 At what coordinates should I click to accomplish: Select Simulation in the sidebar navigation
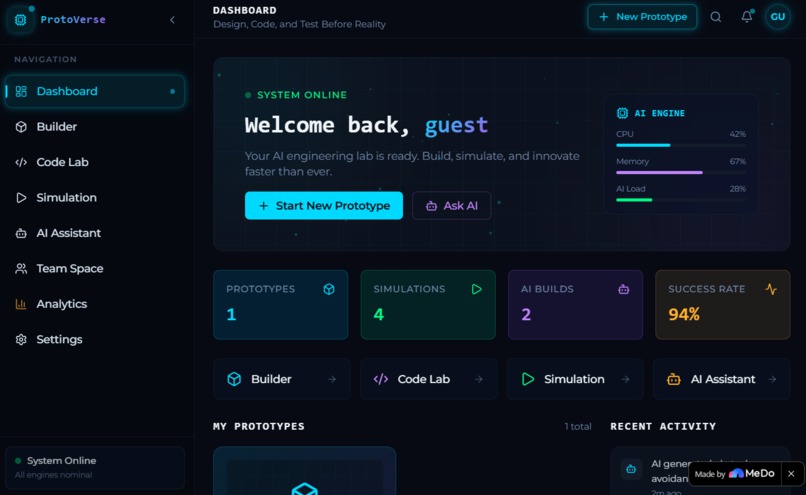(95, 198)
